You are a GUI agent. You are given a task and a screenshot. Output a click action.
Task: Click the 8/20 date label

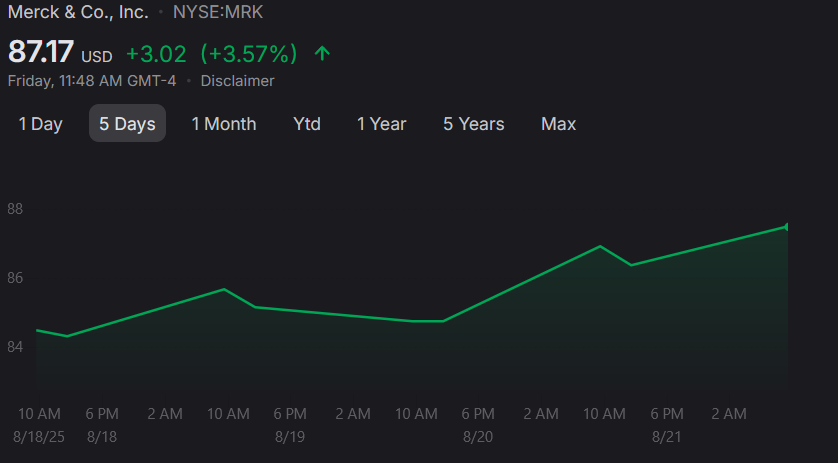point(478,437)
